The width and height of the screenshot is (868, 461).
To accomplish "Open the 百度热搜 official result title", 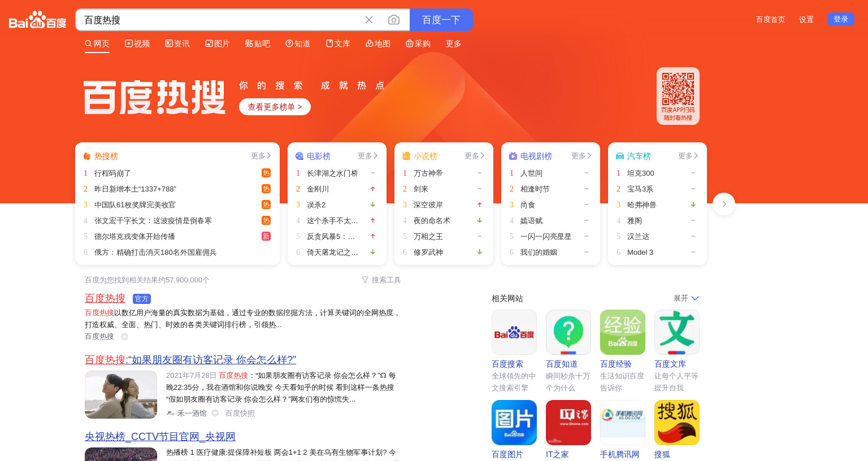I will (x=105, y=298).
